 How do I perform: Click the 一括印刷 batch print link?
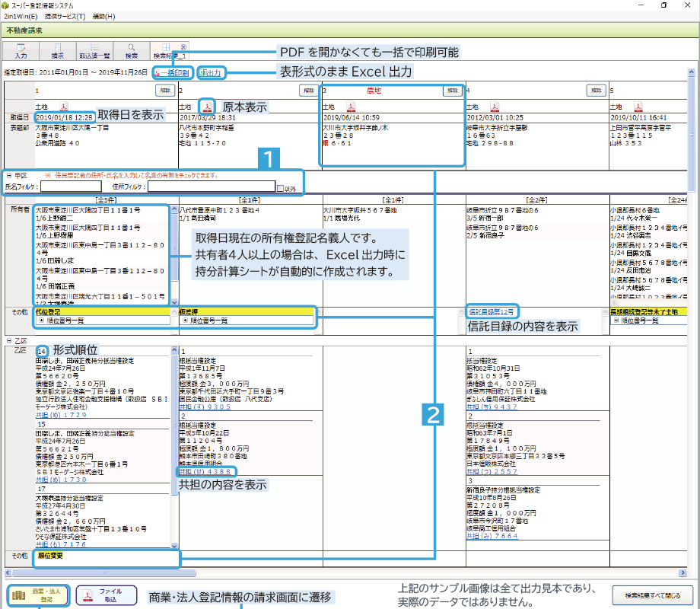172,73
